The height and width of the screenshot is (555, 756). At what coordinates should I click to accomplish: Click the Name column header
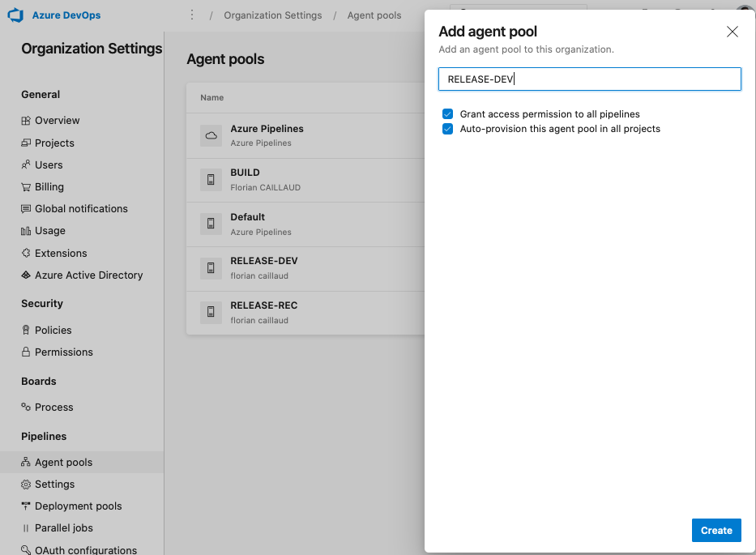point(212,97)
